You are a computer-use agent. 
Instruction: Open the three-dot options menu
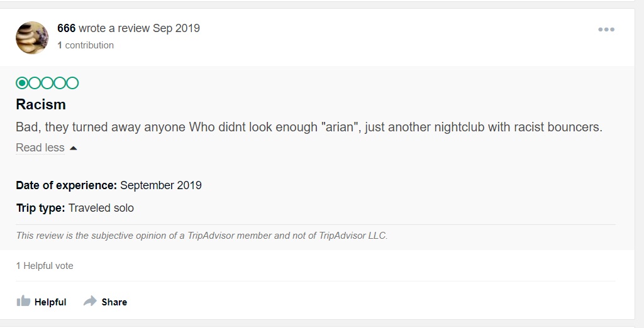point(606,30)
